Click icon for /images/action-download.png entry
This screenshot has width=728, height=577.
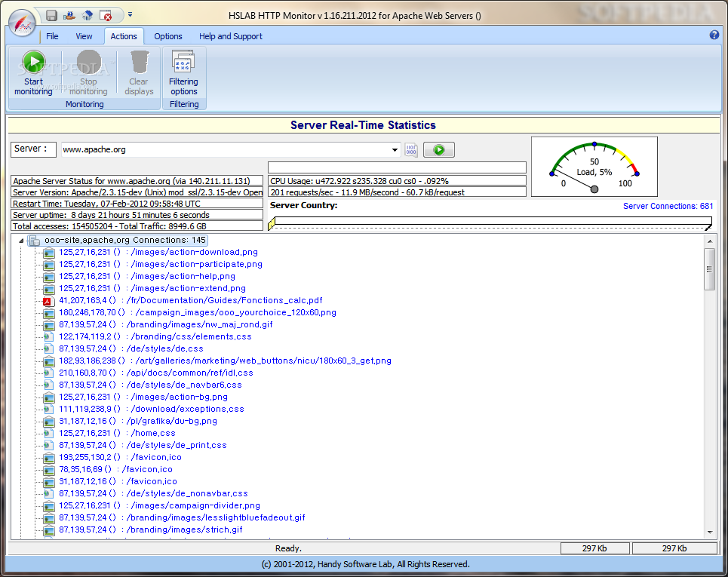49,253
